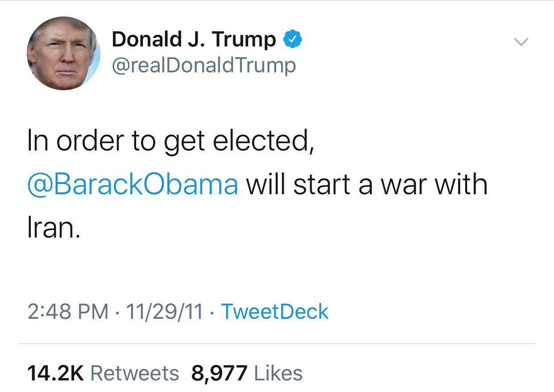This screenshot has width=554, height=392.
Task: Open the Retweets label list
Action: point(134,373)
